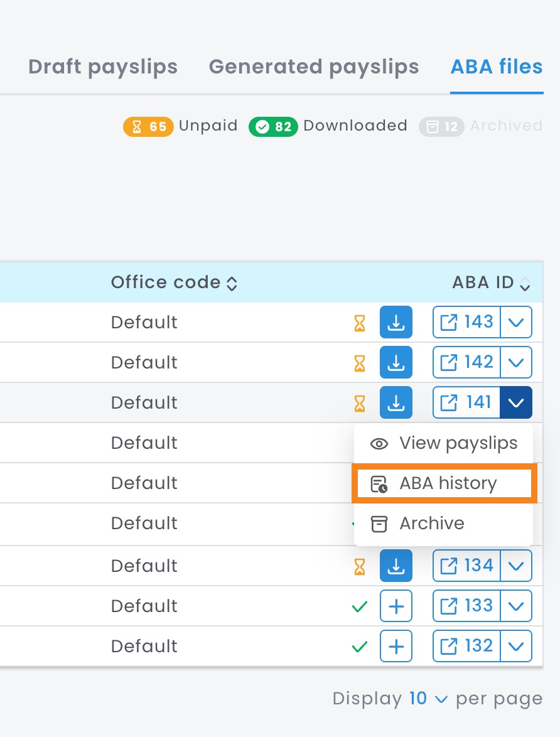The image size is (560, 737).
Task: Expand actions dropdown for ABA 143
Action: 516,323
